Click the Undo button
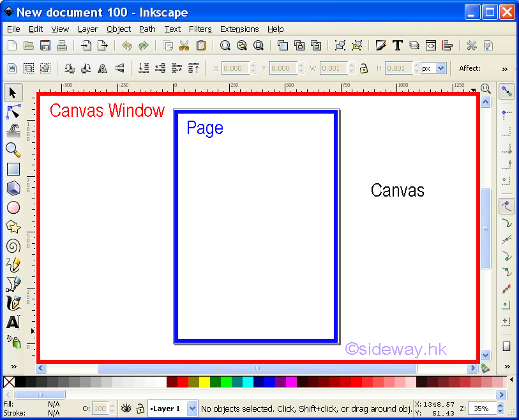The image size is (519, 420). tap(126, 45)
